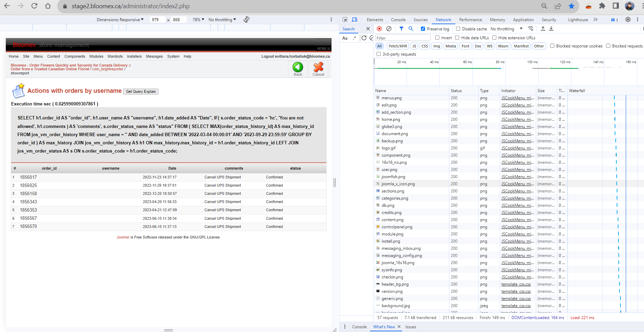Image resolution: width=644 pixels, height=332 pixels.
Task: Open the 78% zoom dropdown
Action: coord(198,19)
